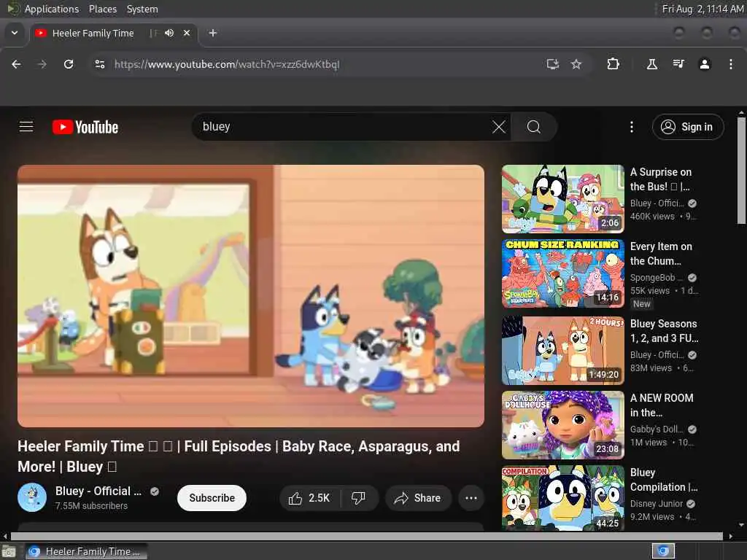Open media controls icon in toolbar
The height and width of the screenshot is (560, 747).
[x=678, y=64]
